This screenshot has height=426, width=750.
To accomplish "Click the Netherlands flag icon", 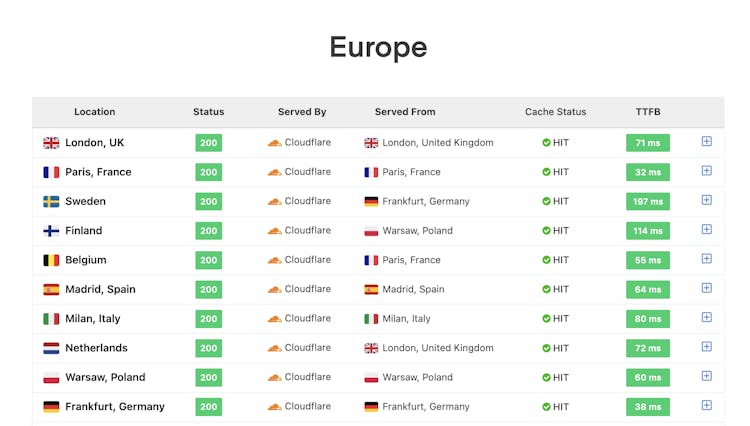I will click(x=51, y=348).
